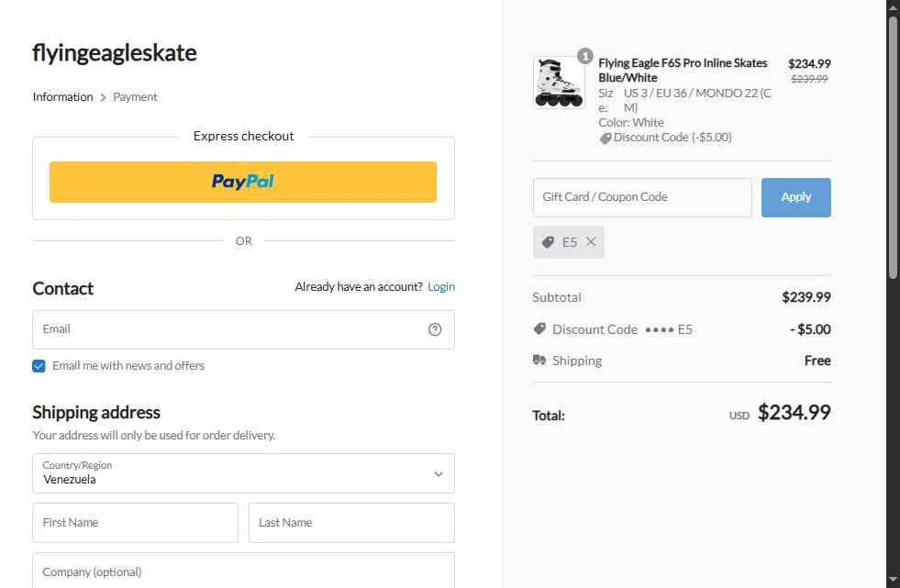Click the shipping truck icon
The image size is (900, 588).
[539, 361]
